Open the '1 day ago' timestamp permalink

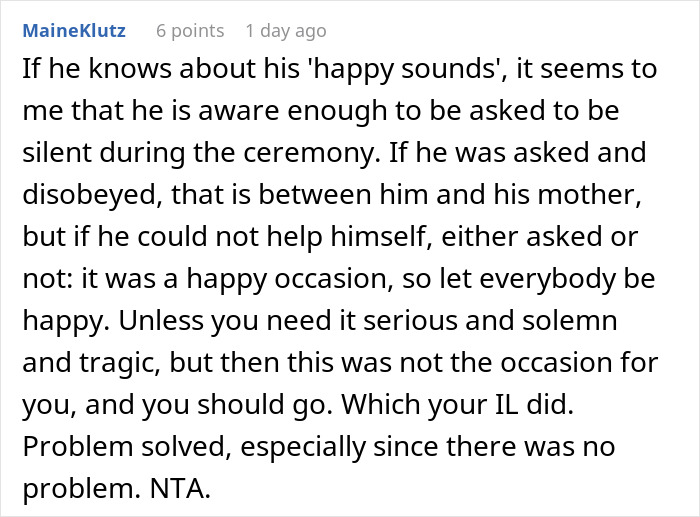pos(286,31)
